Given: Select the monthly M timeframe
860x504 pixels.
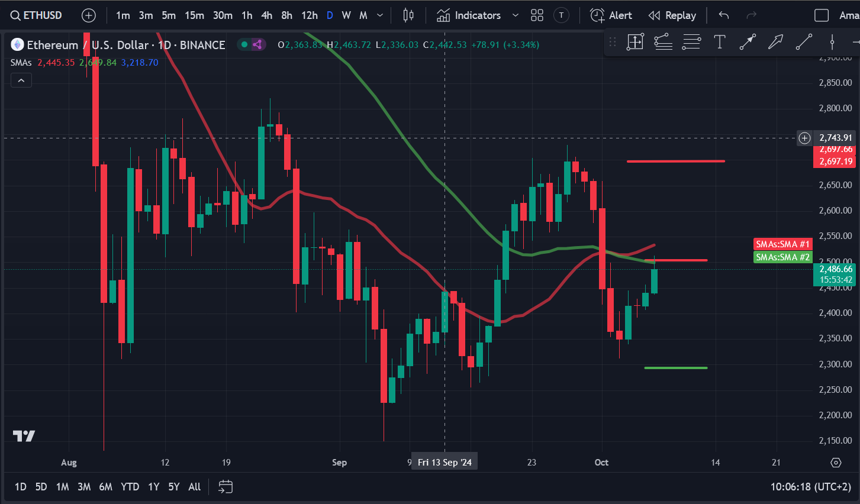Looking at the screenshot, I should pyautogui.click(x=363, y=15).
